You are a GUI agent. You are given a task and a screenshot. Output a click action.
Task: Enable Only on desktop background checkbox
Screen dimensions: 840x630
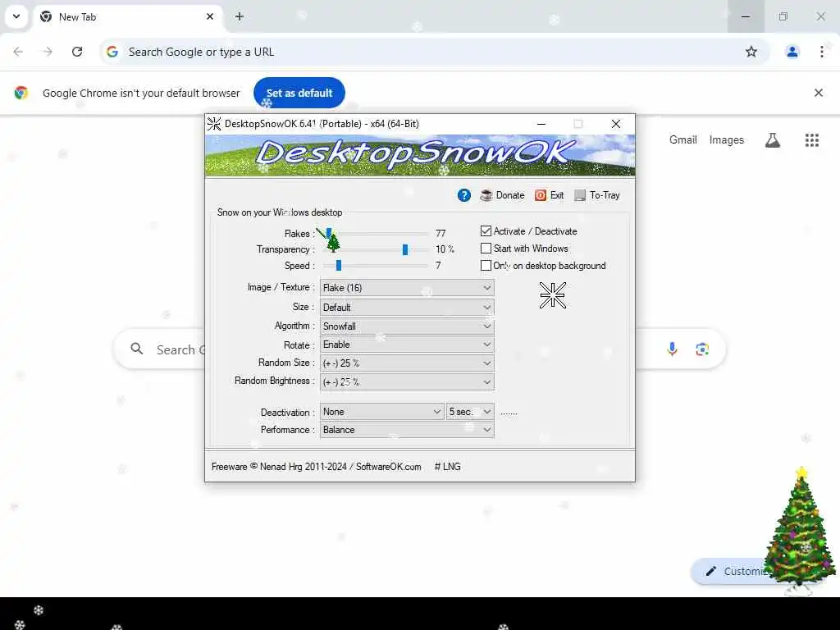click(486, 265)
